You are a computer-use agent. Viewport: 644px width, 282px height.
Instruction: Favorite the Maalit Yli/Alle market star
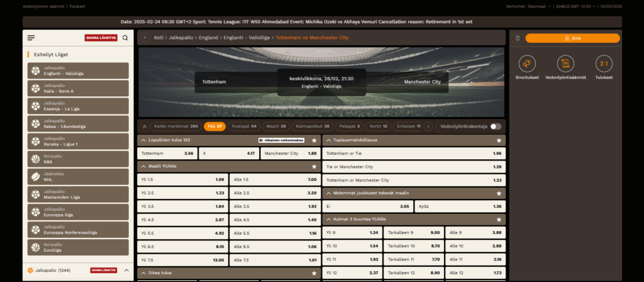coord(314,166)
